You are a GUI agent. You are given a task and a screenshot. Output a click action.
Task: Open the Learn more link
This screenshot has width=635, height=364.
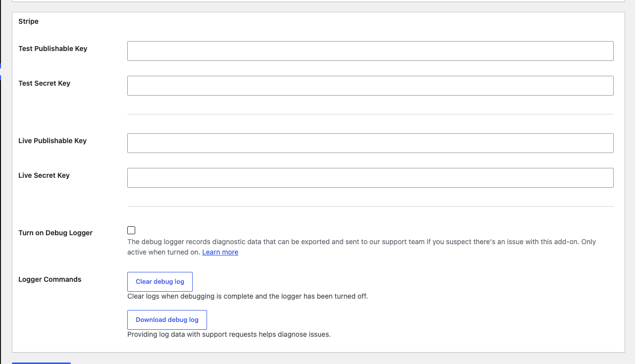pos(220,252)
